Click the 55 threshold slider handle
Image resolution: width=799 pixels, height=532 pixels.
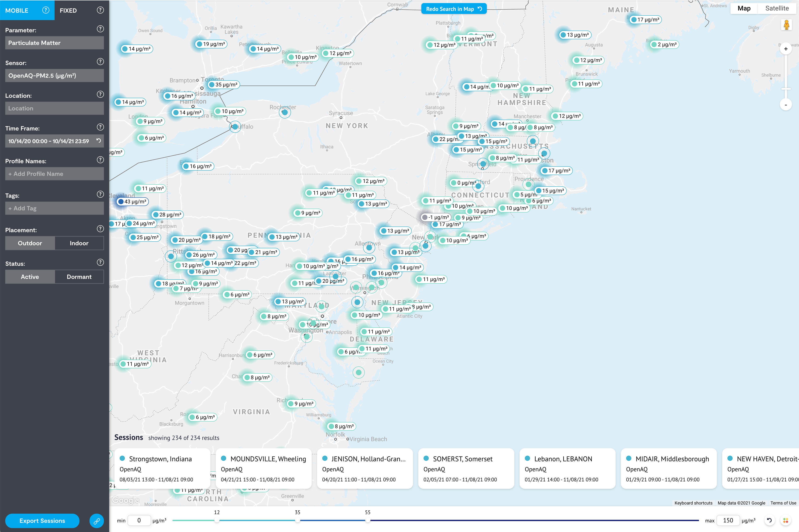pos(368,520)
